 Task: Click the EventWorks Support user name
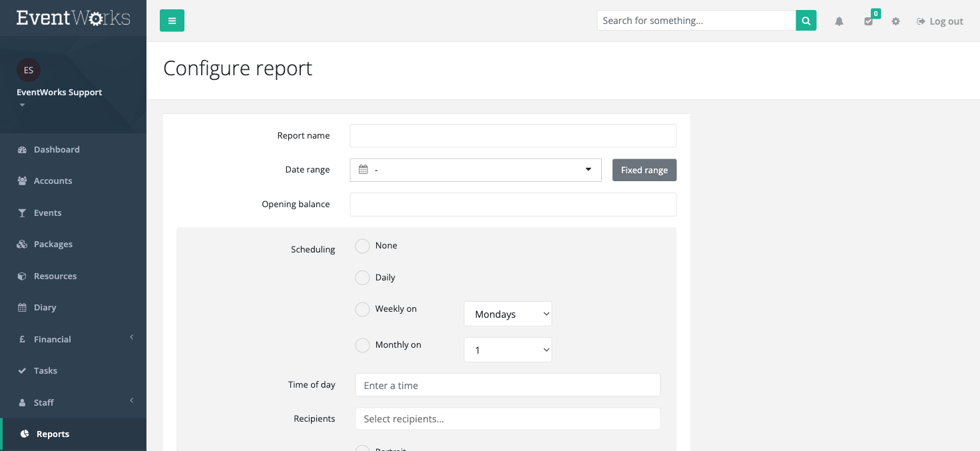[x=59, y=93]
